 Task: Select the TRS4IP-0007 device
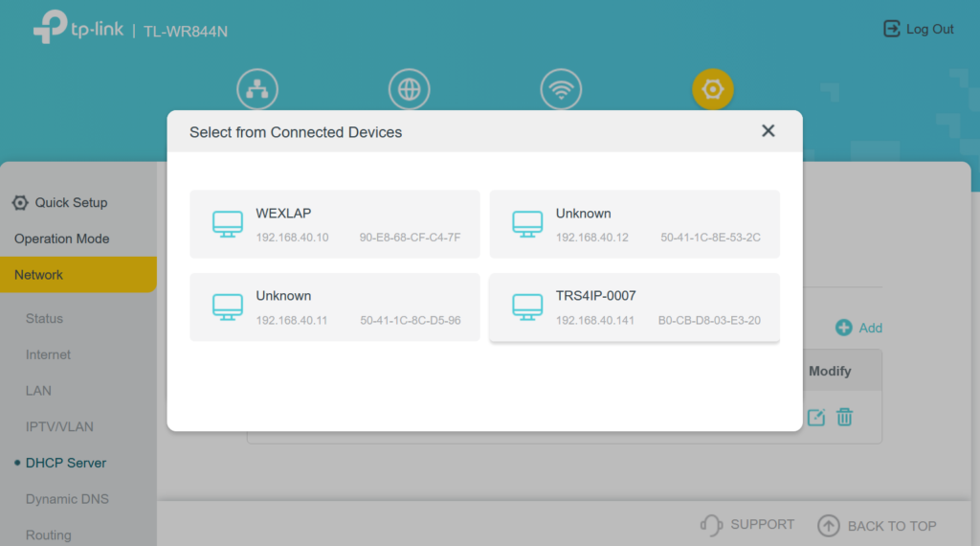click(634, 307)
